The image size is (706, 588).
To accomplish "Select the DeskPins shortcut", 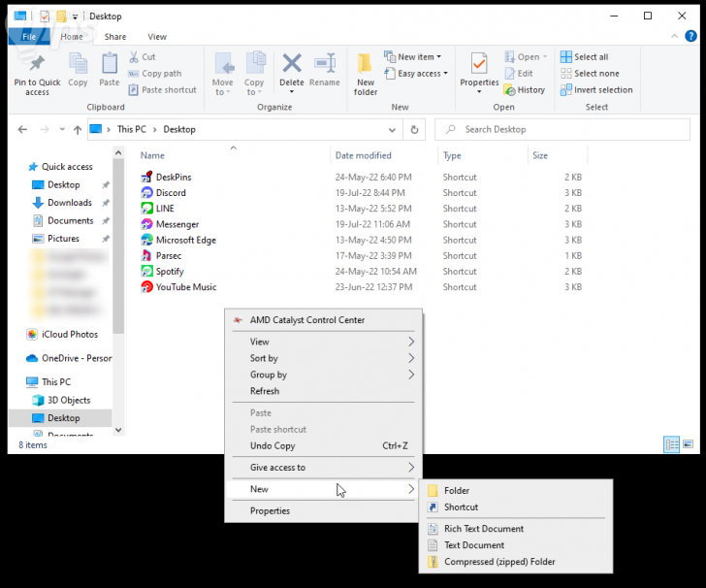I will coord(174,177).
